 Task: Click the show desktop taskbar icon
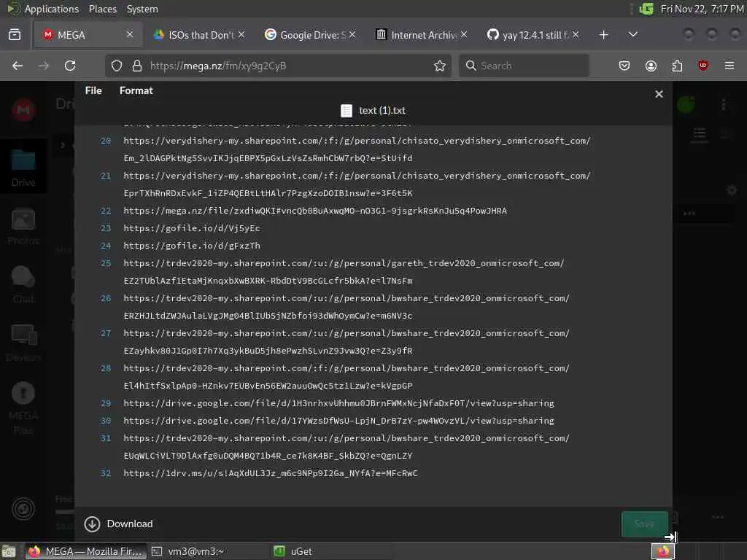point(9,551)
